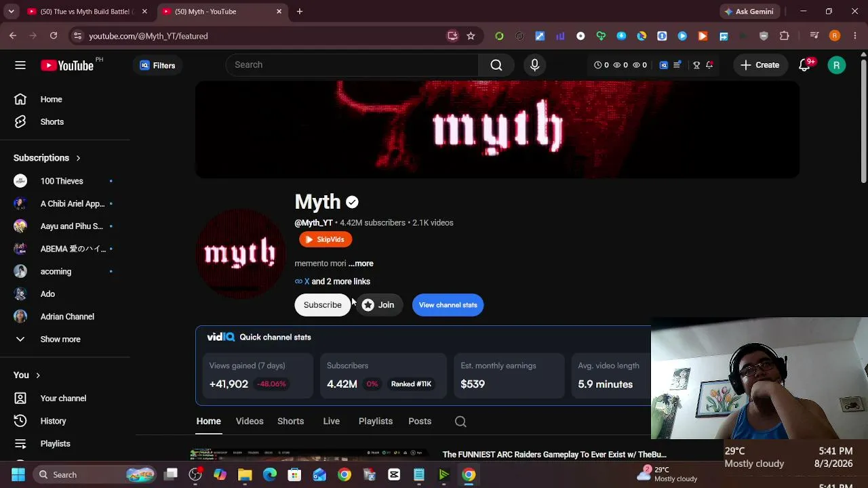Open File Explorer from the taskbar

pyautogui.click(x=245, y=474)
